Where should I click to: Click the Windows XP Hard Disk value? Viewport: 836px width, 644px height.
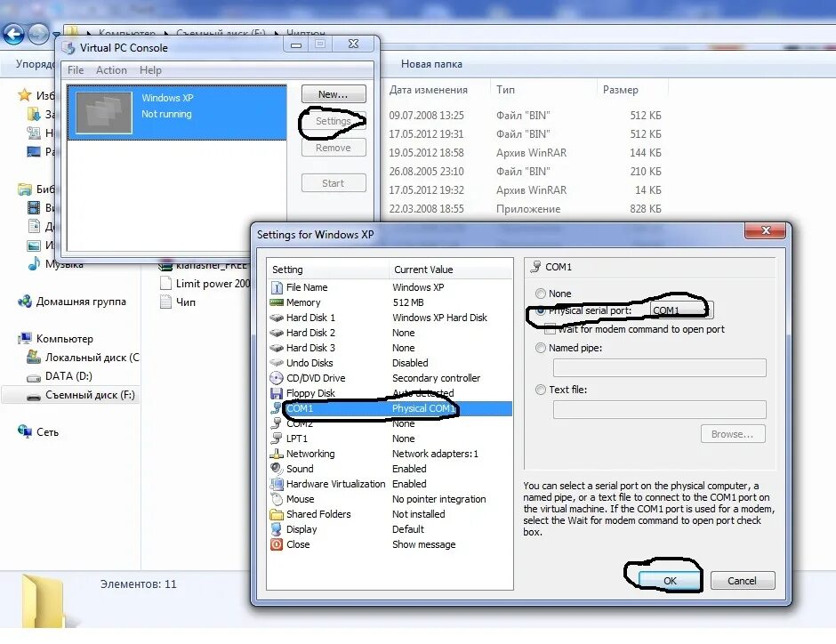440,318
